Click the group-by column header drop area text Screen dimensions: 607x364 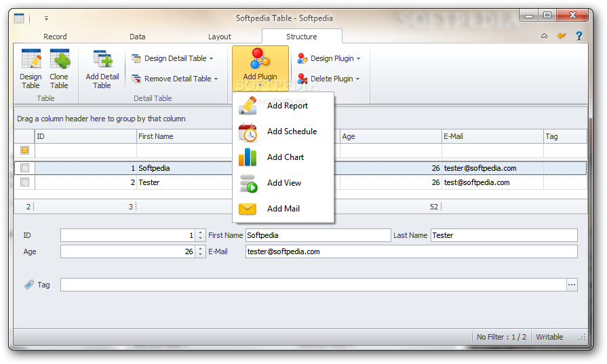[x=101, y=119]
